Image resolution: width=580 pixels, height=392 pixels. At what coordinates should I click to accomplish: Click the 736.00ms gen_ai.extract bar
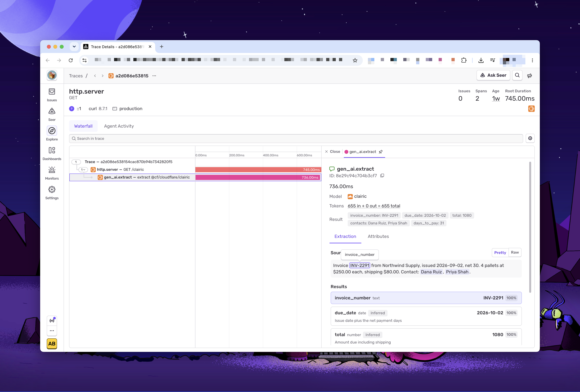point(258,177)
